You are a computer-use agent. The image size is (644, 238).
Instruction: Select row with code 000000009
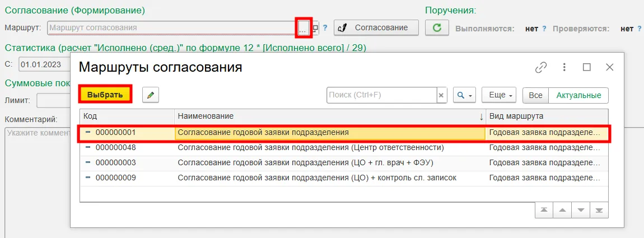click(344, 178)
